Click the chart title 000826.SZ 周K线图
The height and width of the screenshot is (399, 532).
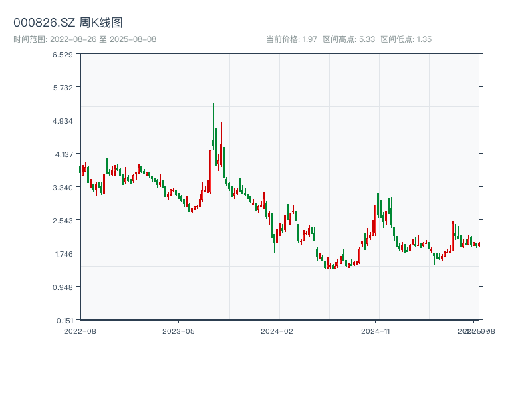[68, 23]
